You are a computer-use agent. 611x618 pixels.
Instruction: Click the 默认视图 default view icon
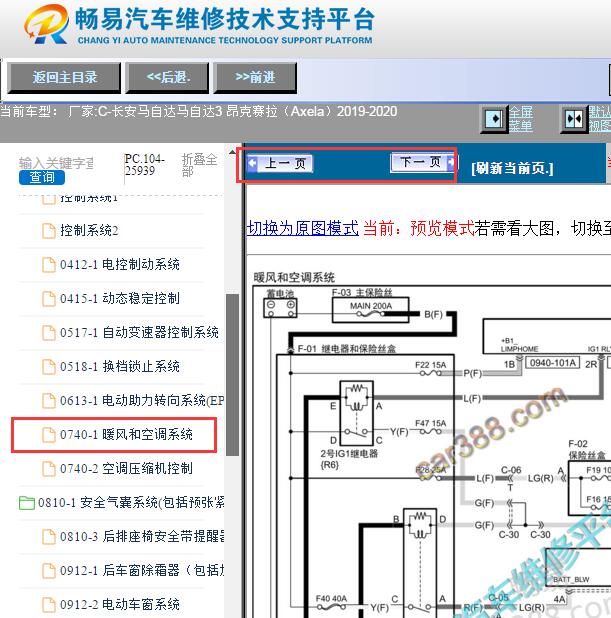click(x=574, y=119)
